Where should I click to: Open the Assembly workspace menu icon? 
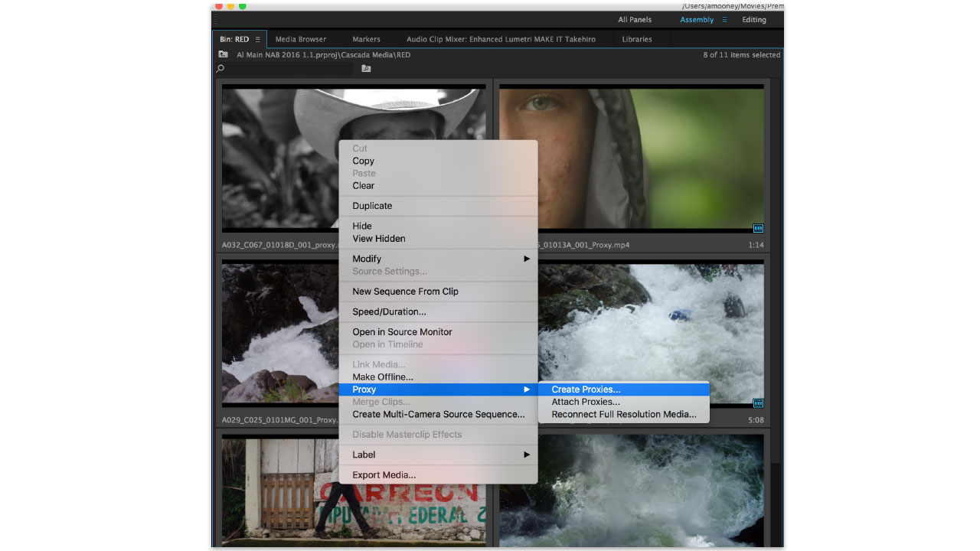coord(724,20)
